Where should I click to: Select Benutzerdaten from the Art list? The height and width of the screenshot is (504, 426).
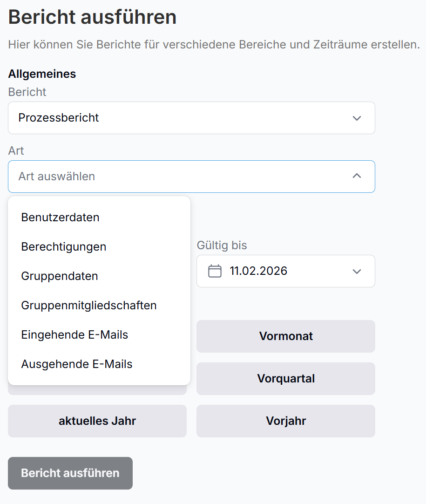click(61, 217)
